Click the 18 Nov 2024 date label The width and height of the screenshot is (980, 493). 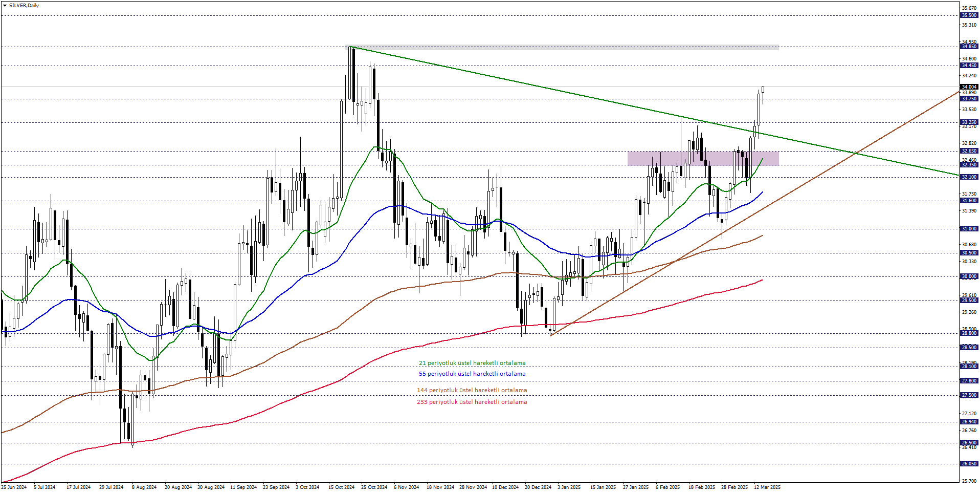440,487
